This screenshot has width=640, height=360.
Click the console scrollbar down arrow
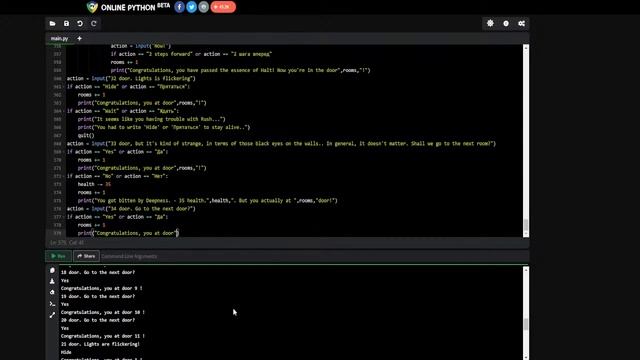click(x=526, y=357)
